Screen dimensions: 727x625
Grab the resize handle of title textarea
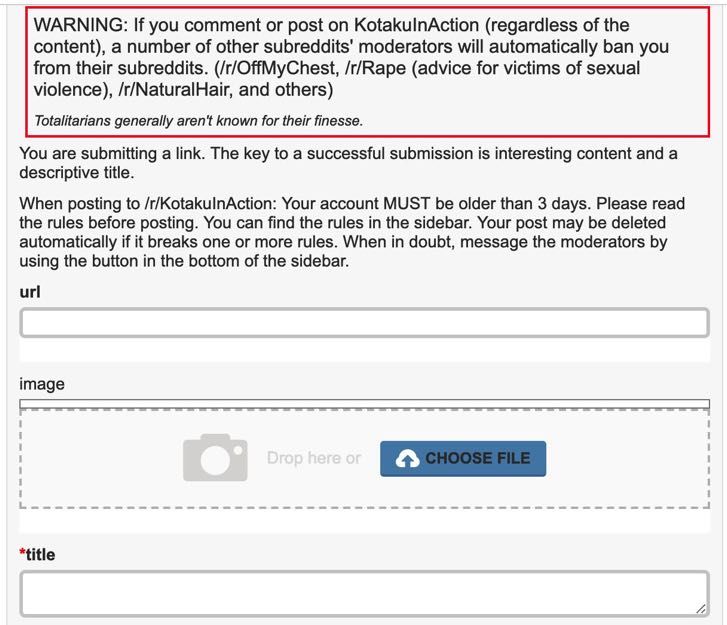[x=701, y=609]
